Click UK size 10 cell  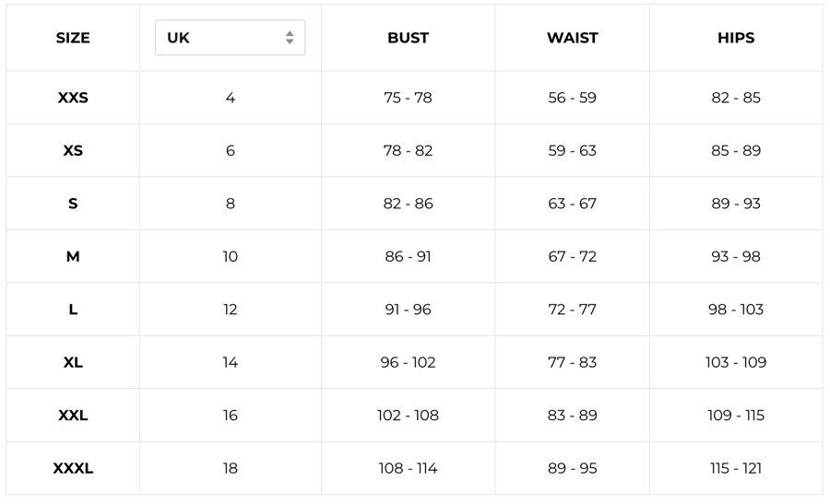[x=231, y=256]
